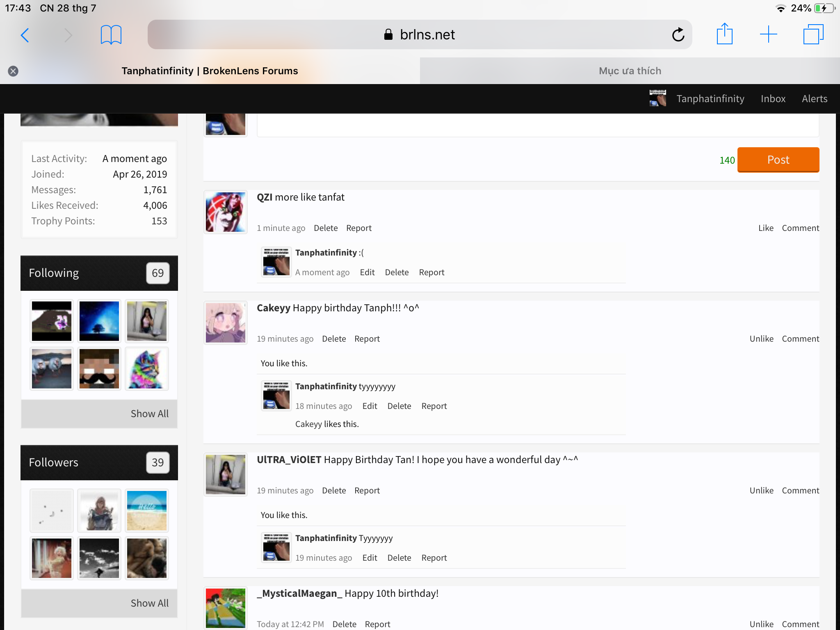Image resolution: width=840 pixels, height=630 pixels.
Task: Delete UlTRA_ViOlET's birthday post
Action: coord(334,491)
